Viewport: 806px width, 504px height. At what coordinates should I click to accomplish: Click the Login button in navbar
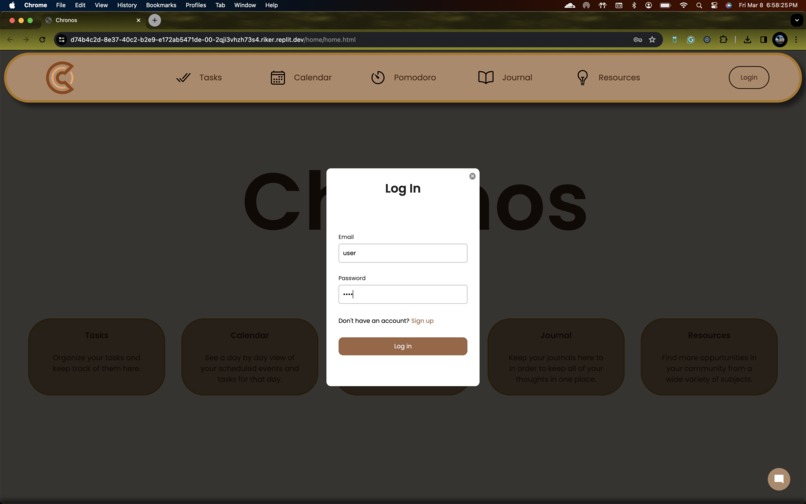tap(748, 78)
